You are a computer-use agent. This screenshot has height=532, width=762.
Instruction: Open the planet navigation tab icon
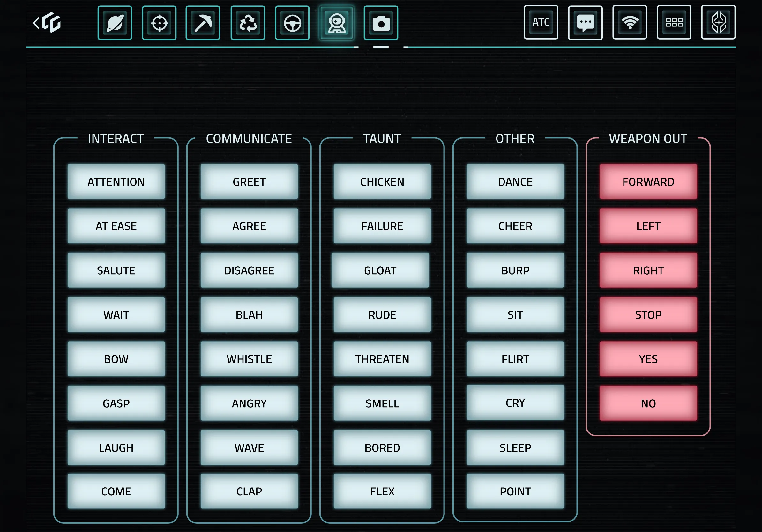[115, 23]
